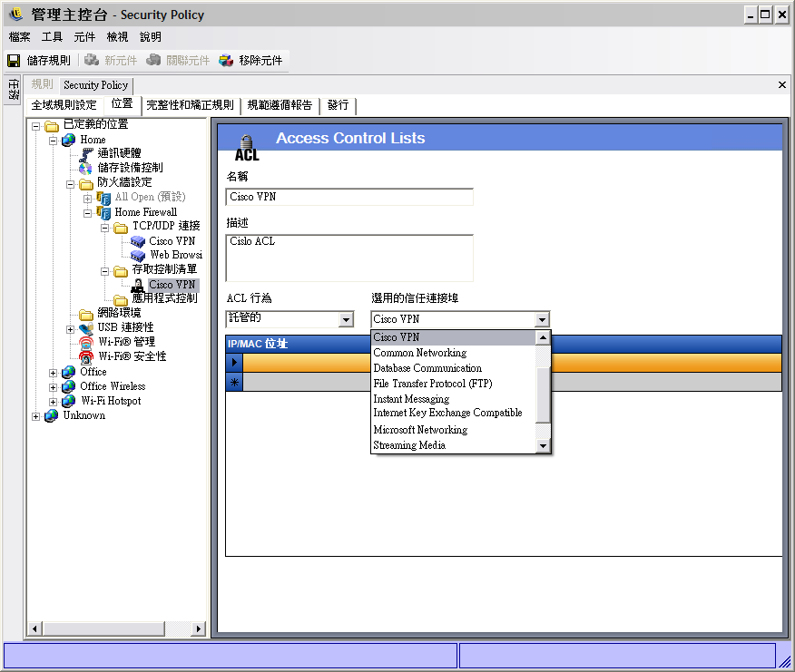Click the Cisco VPN port icon under TCP/UDP
The width and height of the screenshot is (795, 672).
[137, 241]
